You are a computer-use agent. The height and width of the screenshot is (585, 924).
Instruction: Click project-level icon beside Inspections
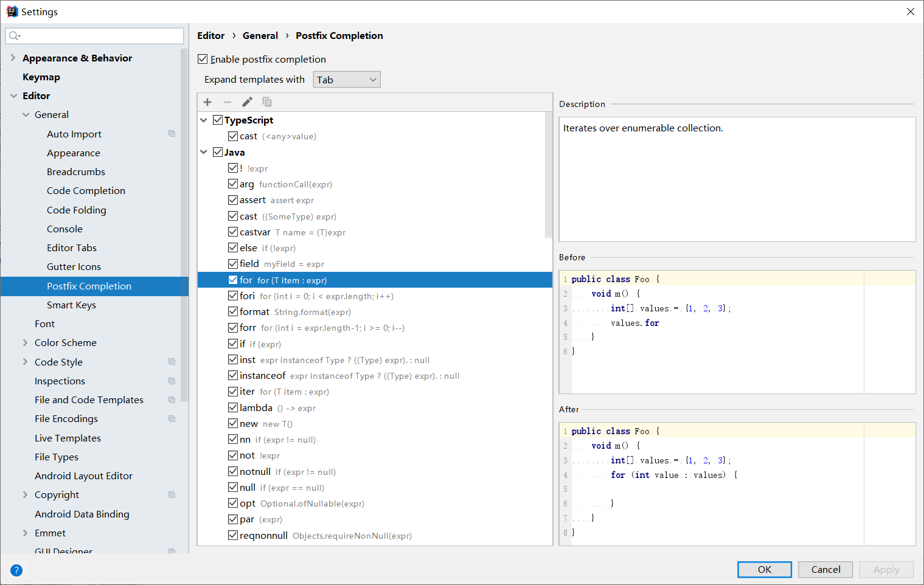172,381
